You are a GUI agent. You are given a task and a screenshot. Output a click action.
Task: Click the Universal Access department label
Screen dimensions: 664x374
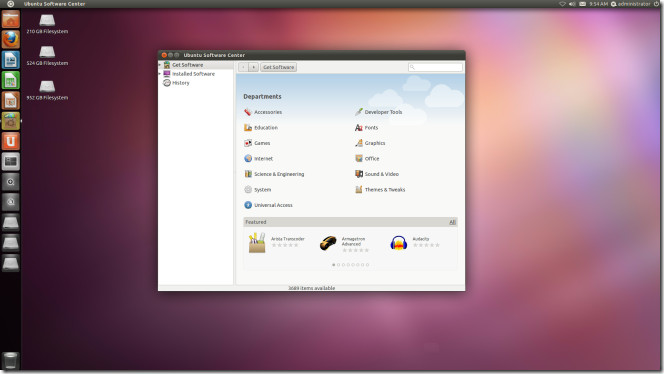[x=273, y=205]
